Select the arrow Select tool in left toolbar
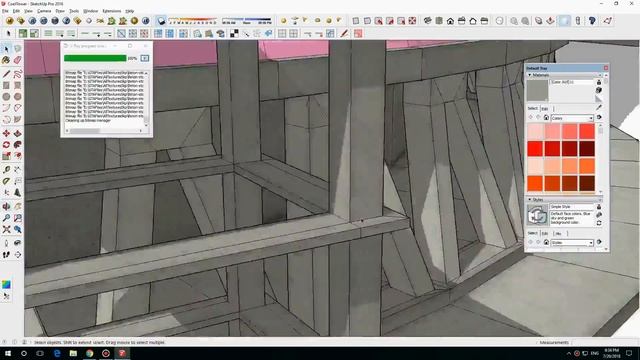640x360 pixels. coord(6,49)
